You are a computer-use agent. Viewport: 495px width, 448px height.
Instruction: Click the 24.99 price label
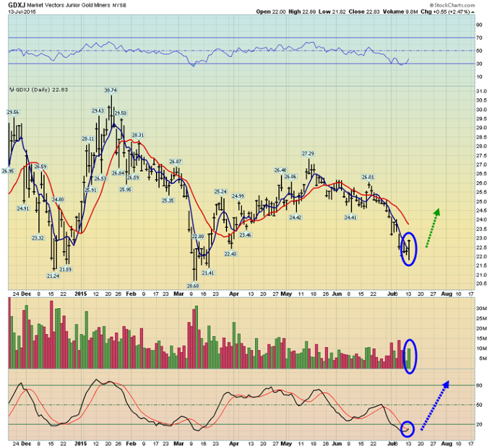point(238,196)
